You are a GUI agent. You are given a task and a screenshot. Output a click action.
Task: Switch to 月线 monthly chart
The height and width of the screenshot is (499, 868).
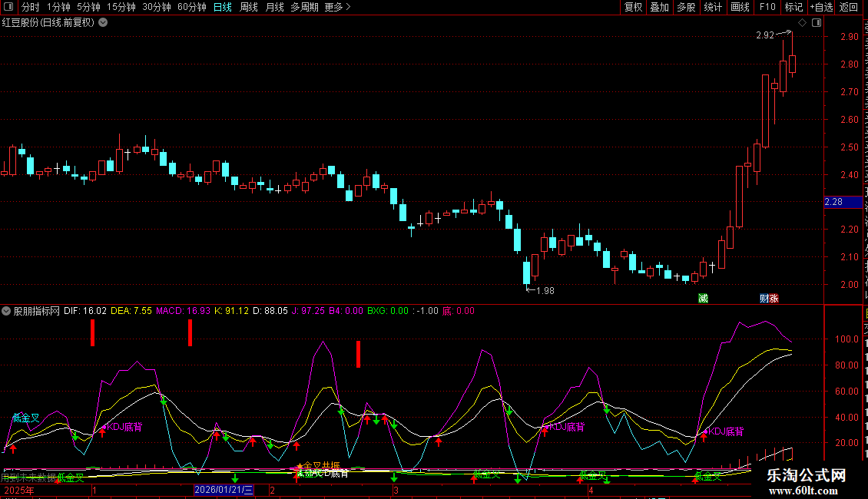[274, 7]
